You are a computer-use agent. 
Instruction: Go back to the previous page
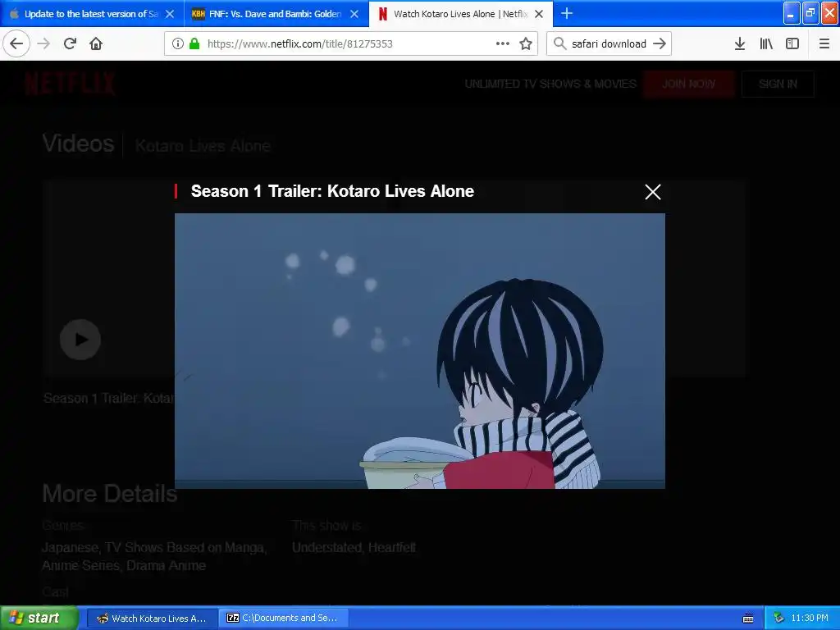(16, 43)
